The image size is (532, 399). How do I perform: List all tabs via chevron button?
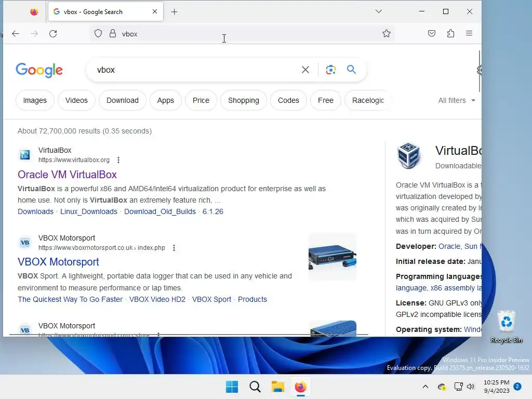point(379,11)
